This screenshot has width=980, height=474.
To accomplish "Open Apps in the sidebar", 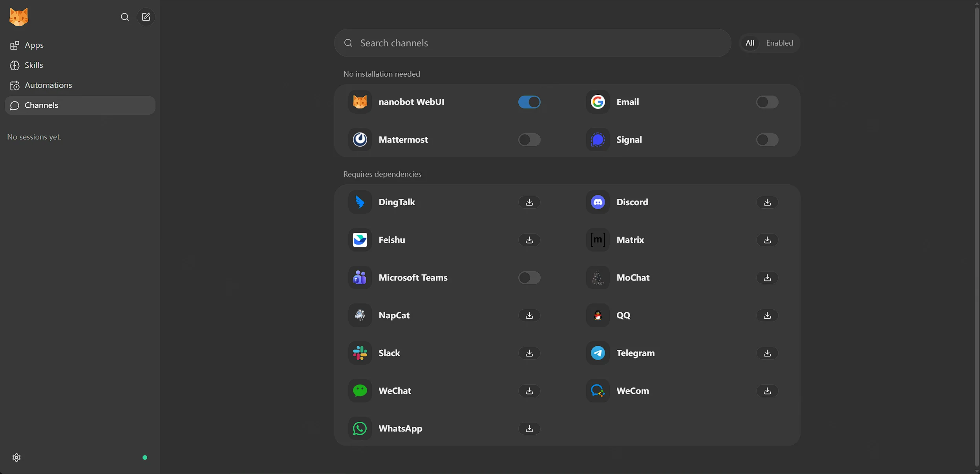I will (80, 45).
